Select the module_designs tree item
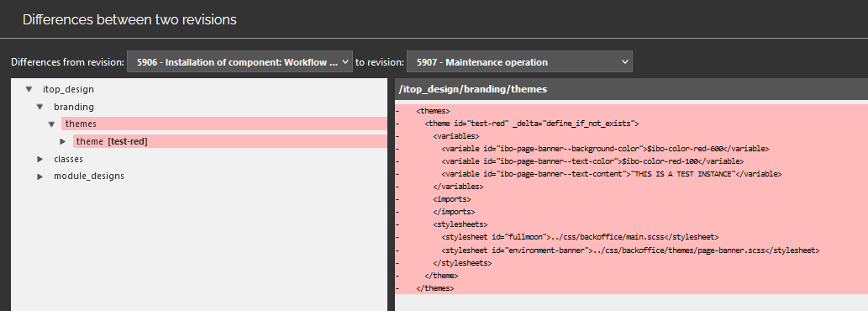868x311 pixels. pyautogui.click(x=88, y=177)
